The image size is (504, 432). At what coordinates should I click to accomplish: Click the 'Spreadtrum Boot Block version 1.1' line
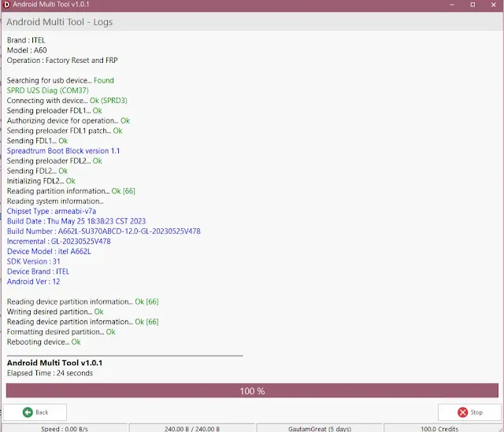pyautogui.click(x=63, y=151)
